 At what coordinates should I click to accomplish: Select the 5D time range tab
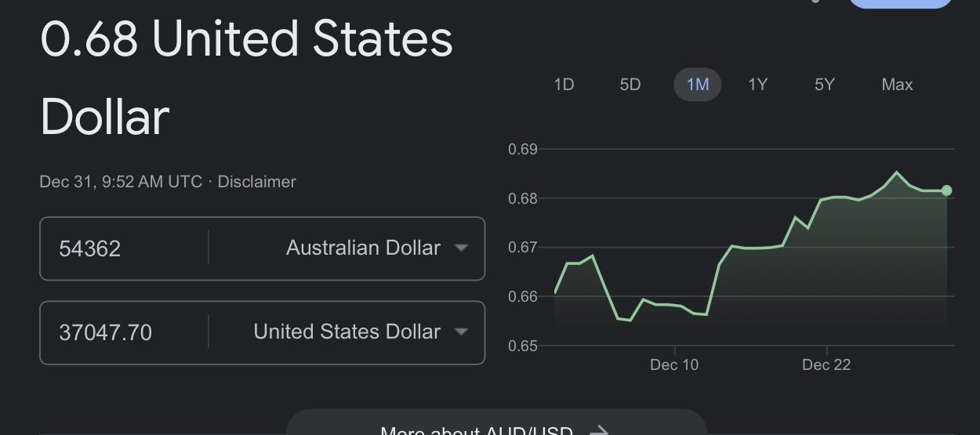pos(630,85)
